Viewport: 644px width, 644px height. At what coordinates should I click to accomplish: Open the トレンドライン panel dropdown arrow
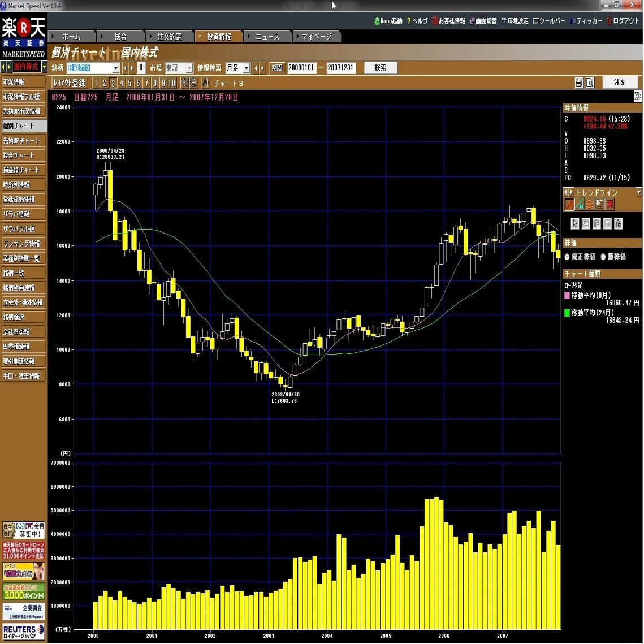click(639, 192)
